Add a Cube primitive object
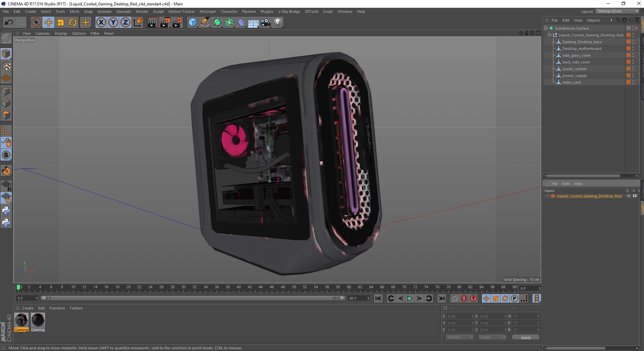644x351 pixels. coord(193,23)
